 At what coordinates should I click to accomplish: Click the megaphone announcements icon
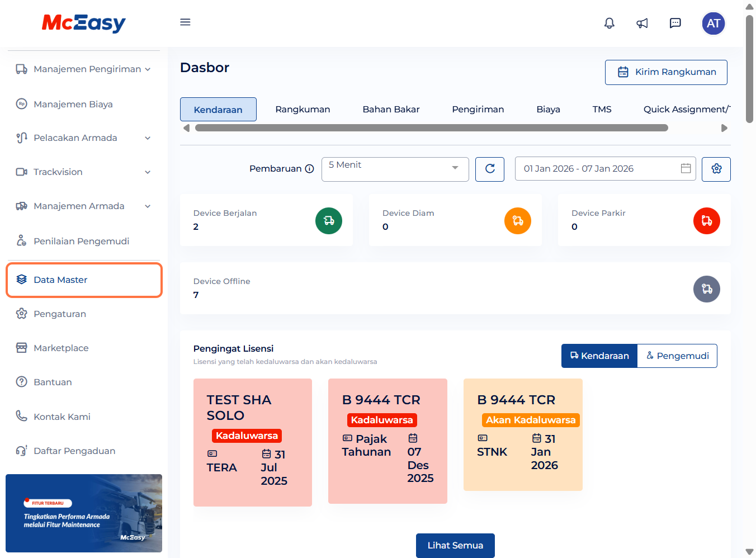point(642,23)
